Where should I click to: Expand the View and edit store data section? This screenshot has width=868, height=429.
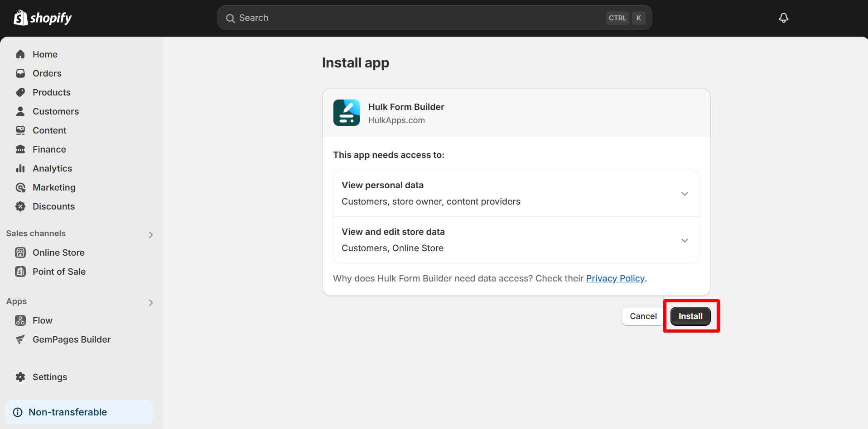[684, 240]
